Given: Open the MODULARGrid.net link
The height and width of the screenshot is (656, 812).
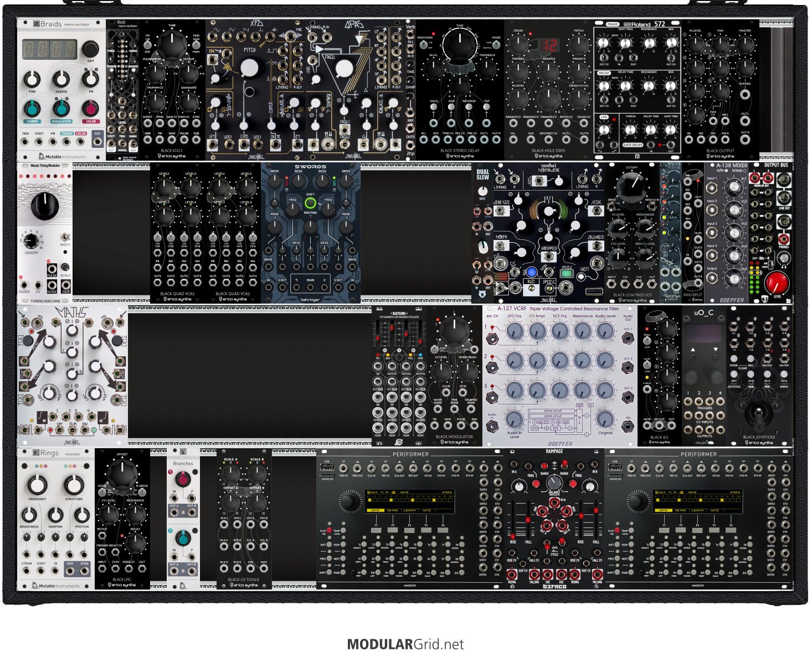Looking at the screenshot, I should point(405,644).
